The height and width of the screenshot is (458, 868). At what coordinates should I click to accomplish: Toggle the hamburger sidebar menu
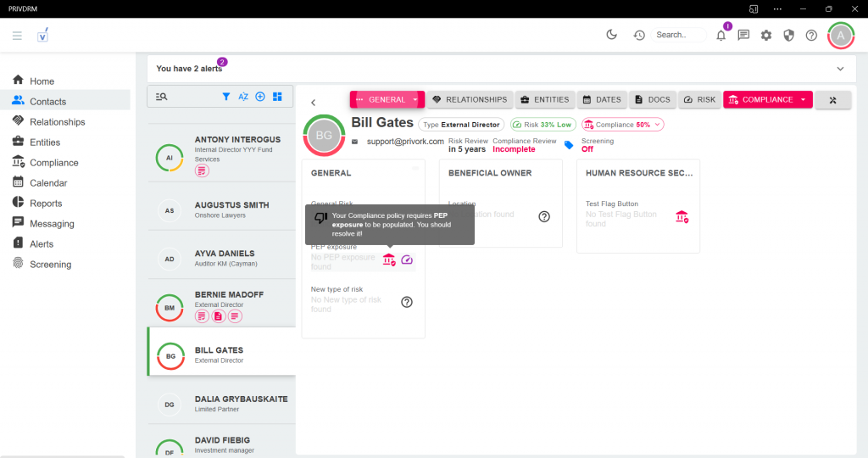coord(17,36)
